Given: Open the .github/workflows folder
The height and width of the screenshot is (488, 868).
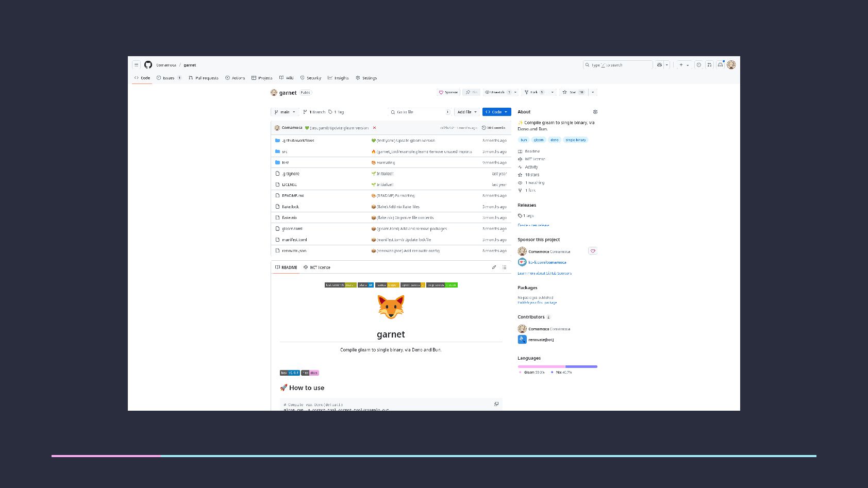Looking at the screenshot, I should (x=298, y=140).
